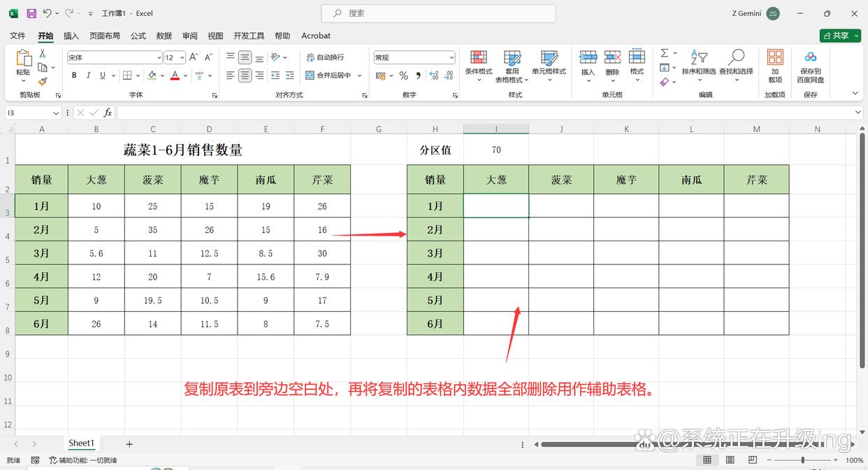Click the Merge and Center (合并后居中) icon
Viewport: 868px width, 470px height.
pos(310,76)
